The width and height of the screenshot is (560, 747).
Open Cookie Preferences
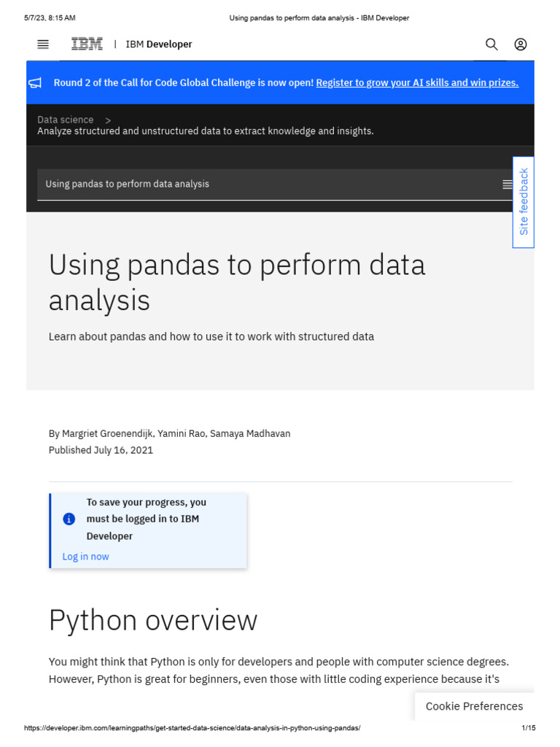[474, 706]
